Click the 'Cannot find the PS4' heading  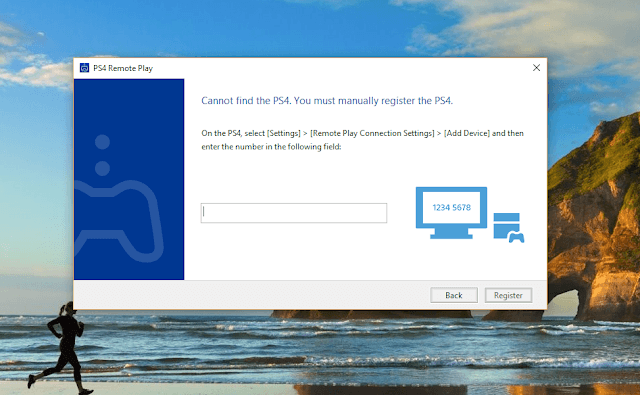pyautogui.click(x=327, y=100)
